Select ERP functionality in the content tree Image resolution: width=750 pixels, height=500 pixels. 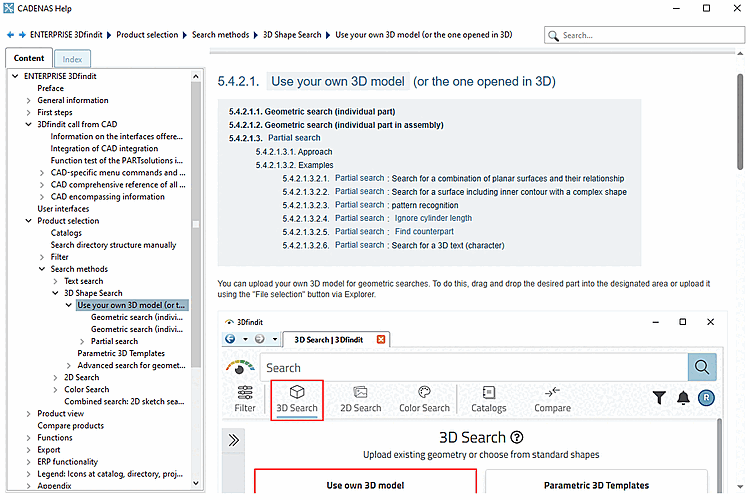[67, 462]
